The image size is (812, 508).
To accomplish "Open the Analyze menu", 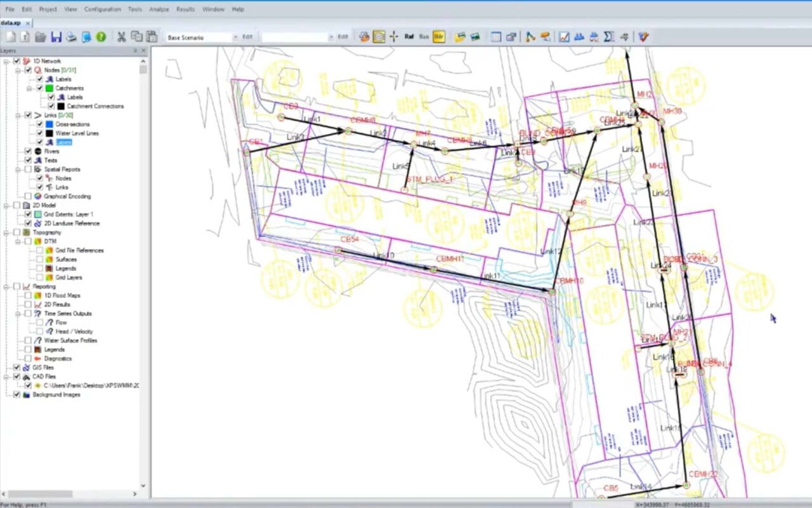I will (159, 9).
